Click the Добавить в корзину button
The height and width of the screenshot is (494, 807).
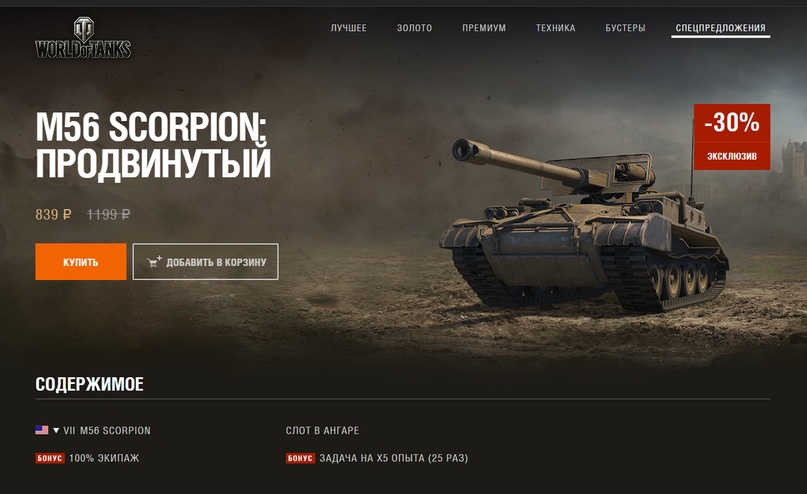tap(205, 262)
